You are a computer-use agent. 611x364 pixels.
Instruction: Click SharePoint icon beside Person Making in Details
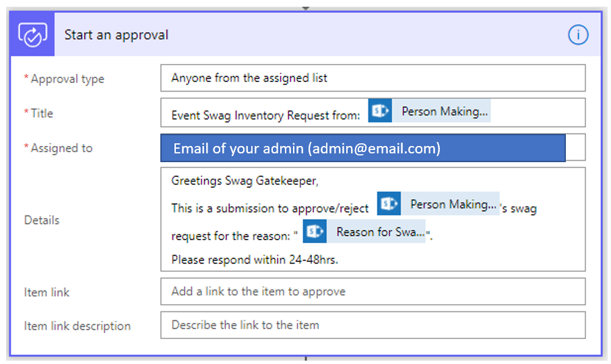tap(389, 204)
